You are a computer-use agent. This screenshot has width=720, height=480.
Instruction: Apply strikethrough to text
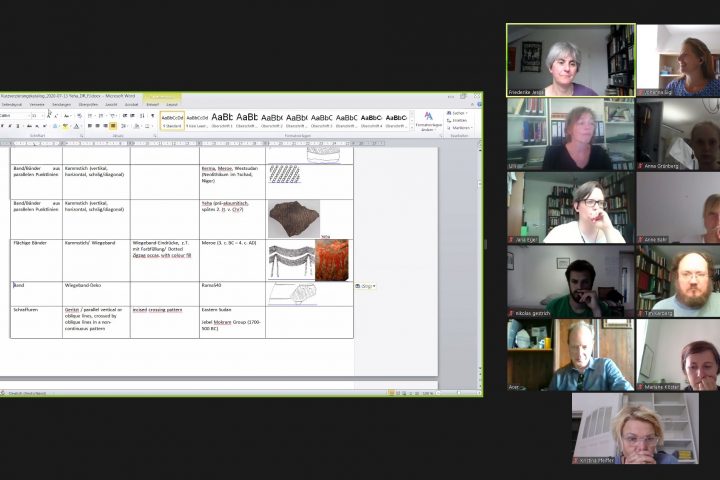29,126
